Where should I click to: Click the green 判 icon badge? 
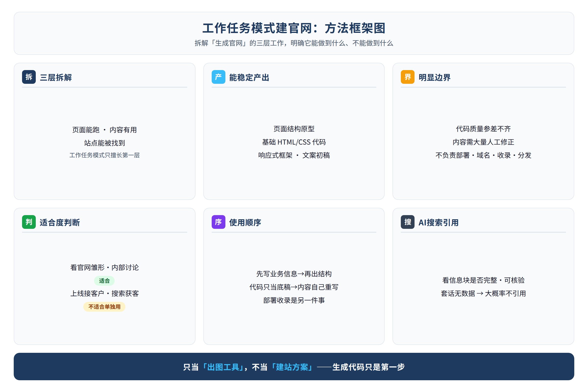point(29,222)
